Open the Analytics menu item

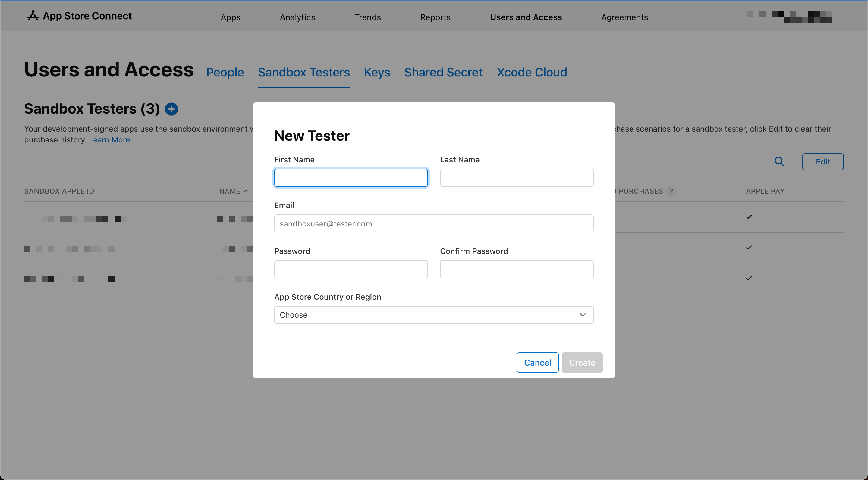tap(297, 17)
